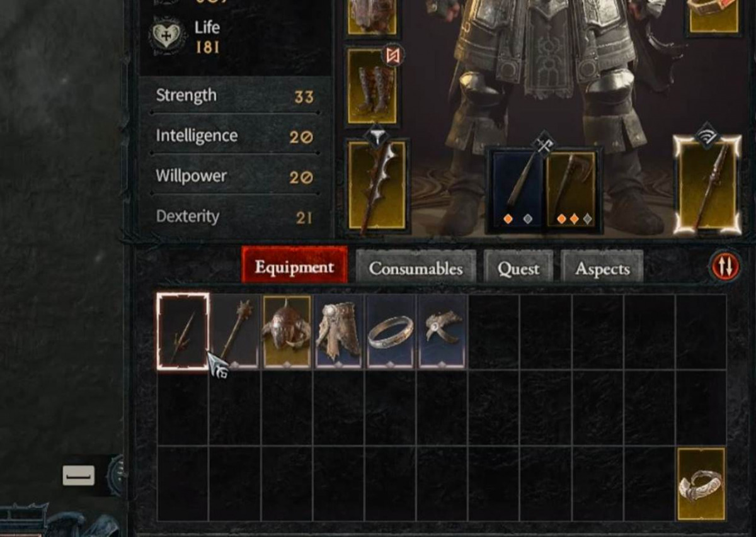This screenshot has height=537, width=756.
Task: Select the fur chest armor item
Action: pyautogui.click(x=339, y=331)
